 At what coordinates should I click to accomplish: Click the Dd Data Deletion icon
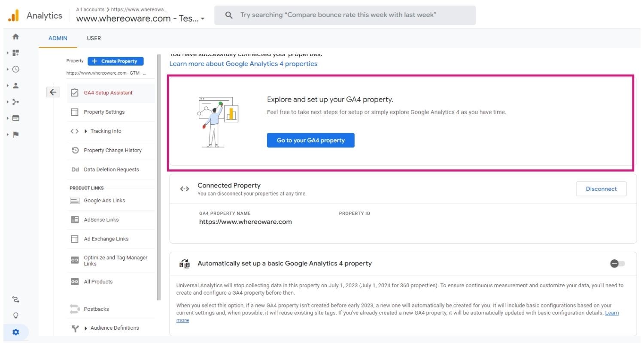[75, 169]
